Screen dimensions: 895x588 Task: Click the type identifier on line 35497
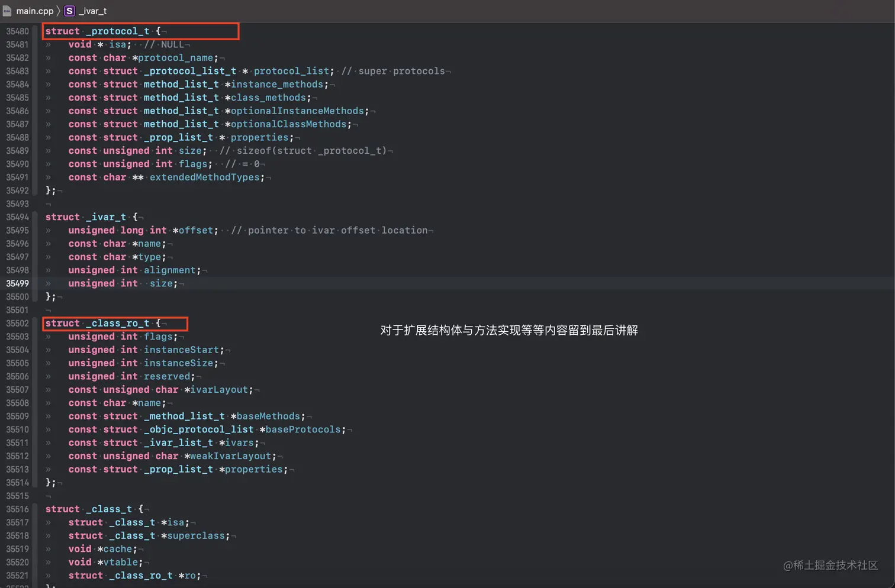pos(149,257)
